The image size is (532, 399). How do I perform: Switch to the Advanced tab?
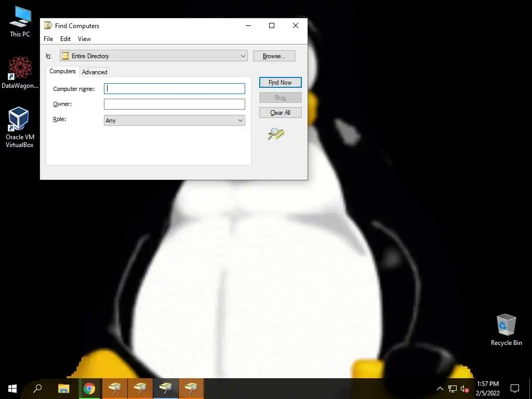[x=95, y=72]
